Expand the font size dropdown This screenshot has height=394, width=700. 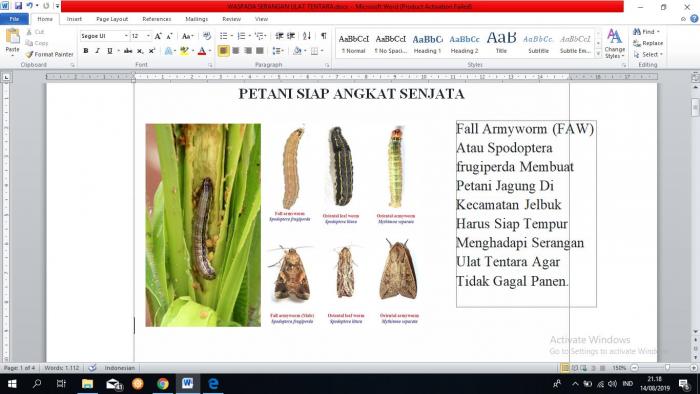pyautogui.click(x=148, y=36)
